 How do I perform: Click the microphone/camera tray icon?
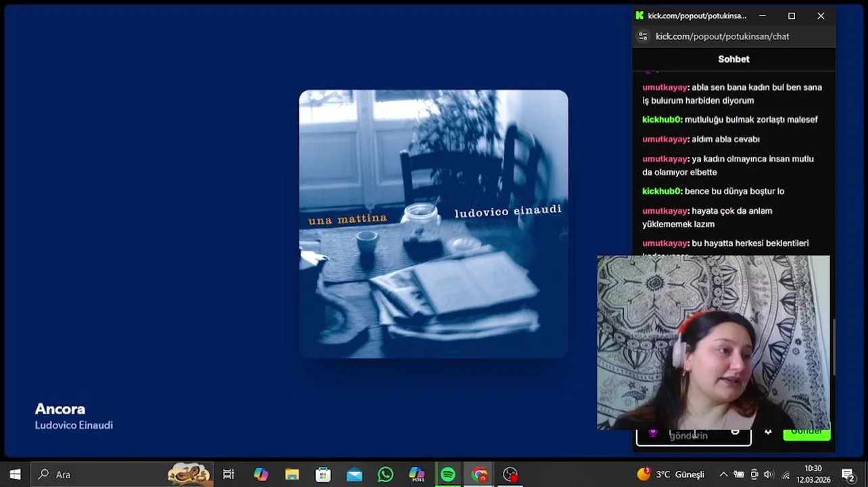(x=754, y=474)
